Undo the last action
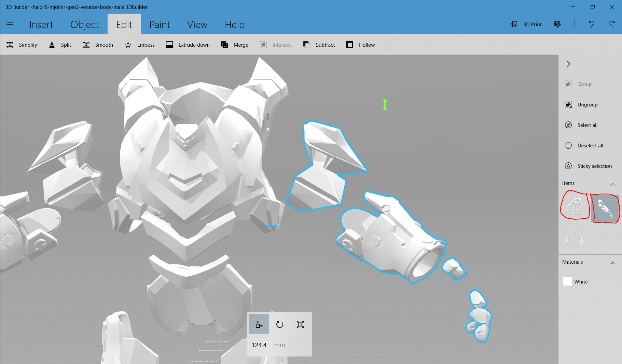Screen dimensions: 622x364 592,24
